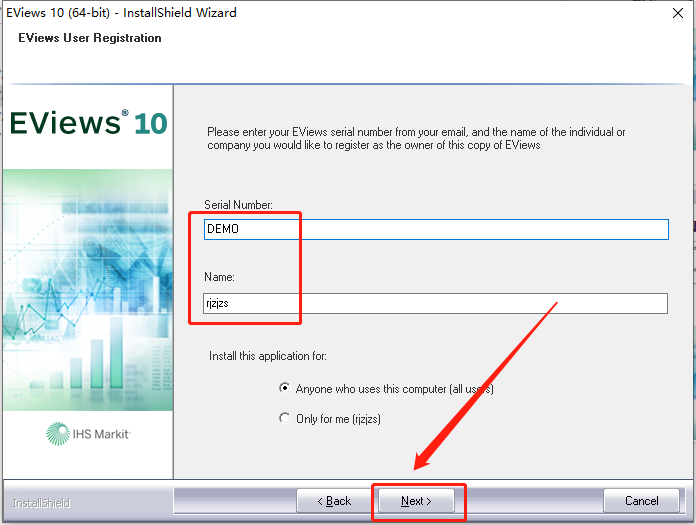Click the Next button
Viewport: 696px width, 525px height.
(416, 501)
